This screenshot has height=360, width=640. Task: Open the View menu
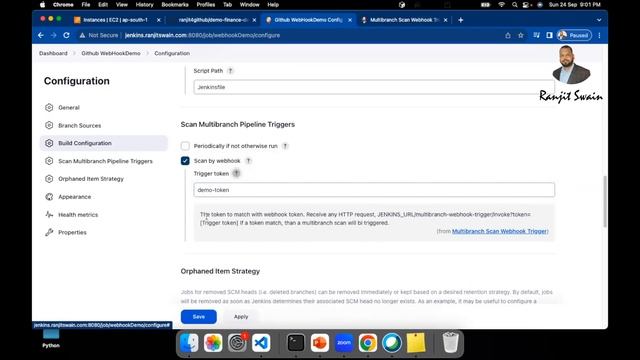[x=122, y=4]
